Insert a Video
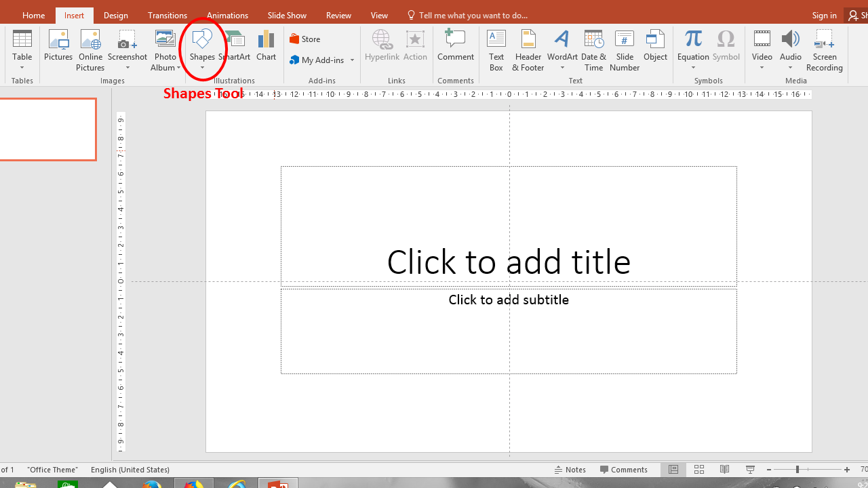868x488 pixels. 762,47
